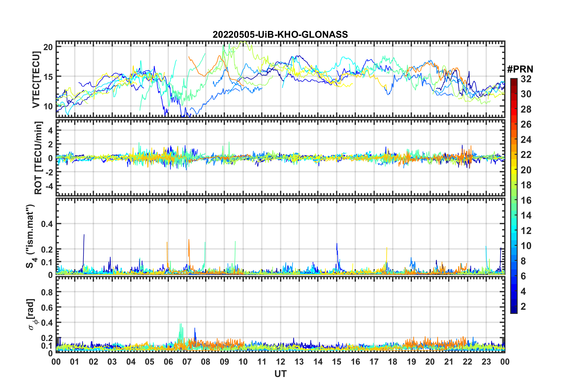Select tick label 18 on UT axis
Screen dimensions: 561x392
pos(393,362)
